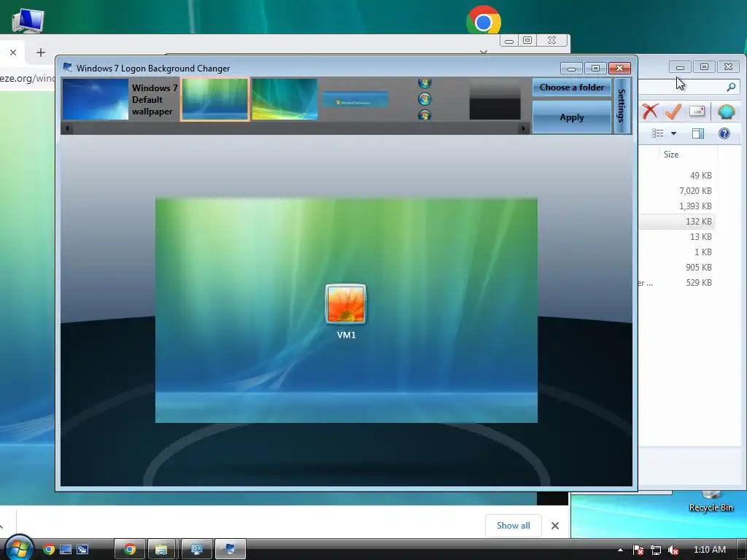Screen dimensions: 747x560
Task: Open the Windows Start orb
Action: (19, 548)
